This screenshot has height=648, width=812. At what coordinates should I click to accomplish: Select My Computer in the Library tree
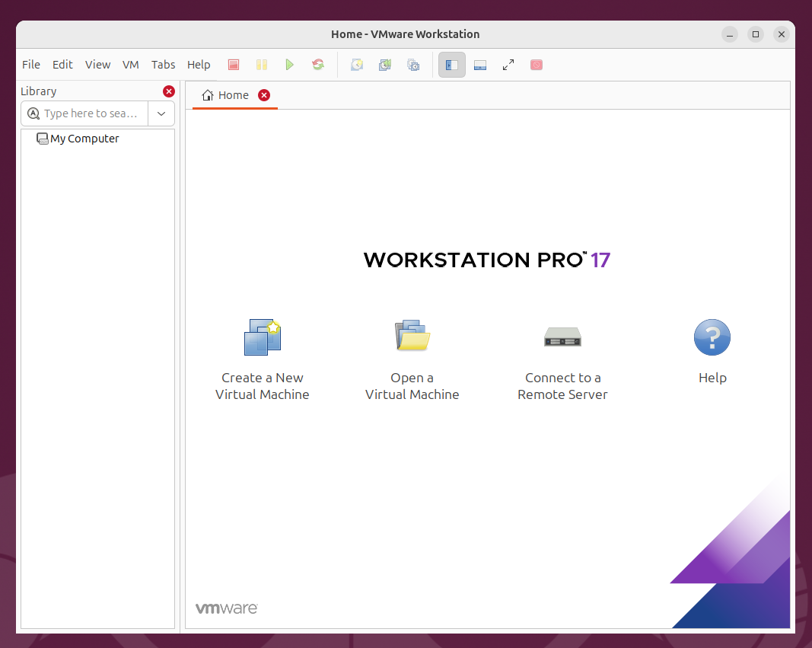coord(78,139)
